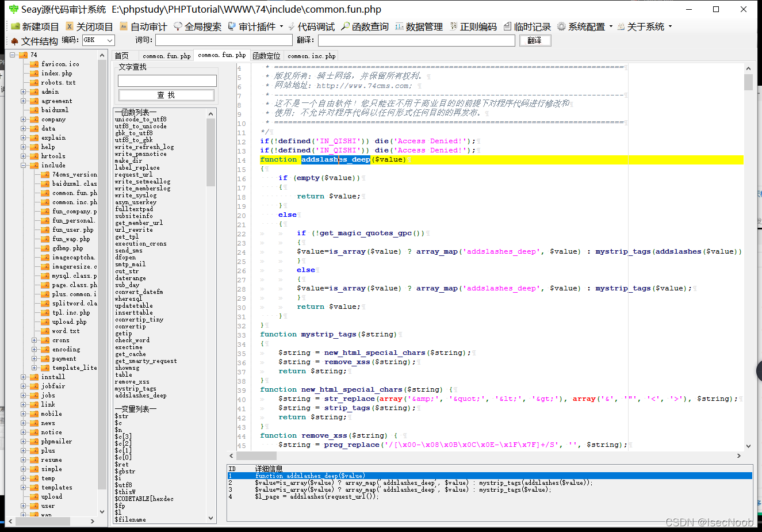Screen dimensions: 762x532
Task: Click the 新建项目 toolbar icon
Action: pyautogui.click(x=16, y=26)
